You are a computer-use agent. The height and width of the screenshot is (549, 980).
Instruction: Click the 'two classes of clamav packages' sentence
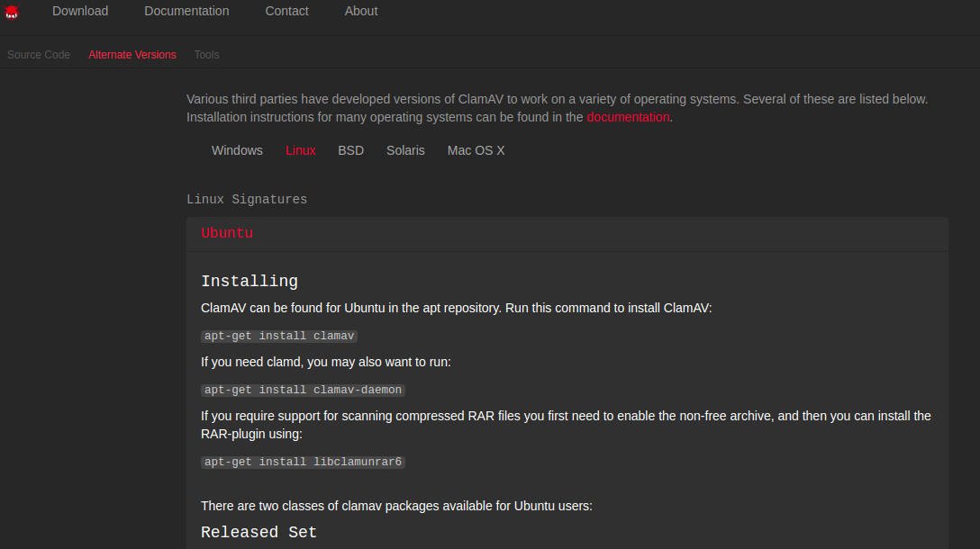point(396,506)
